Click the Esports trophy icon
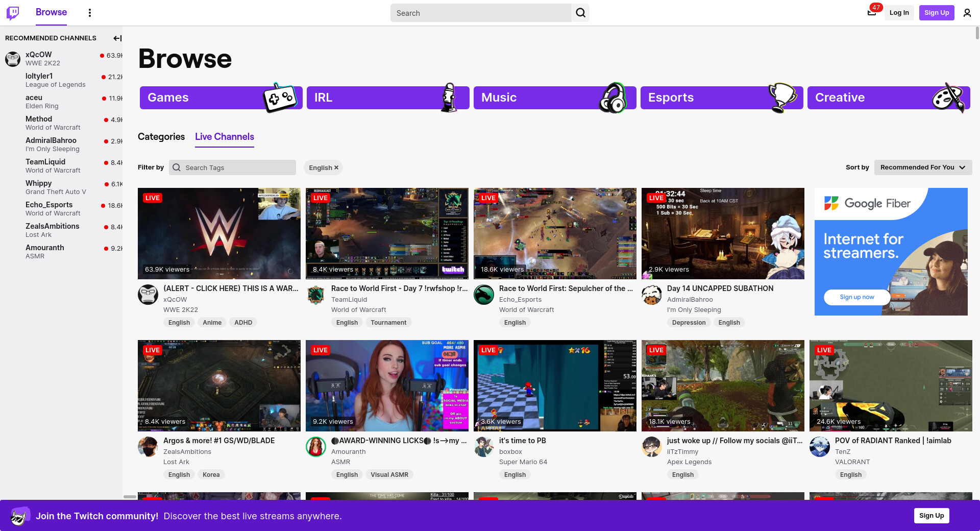 pos(781,98)
